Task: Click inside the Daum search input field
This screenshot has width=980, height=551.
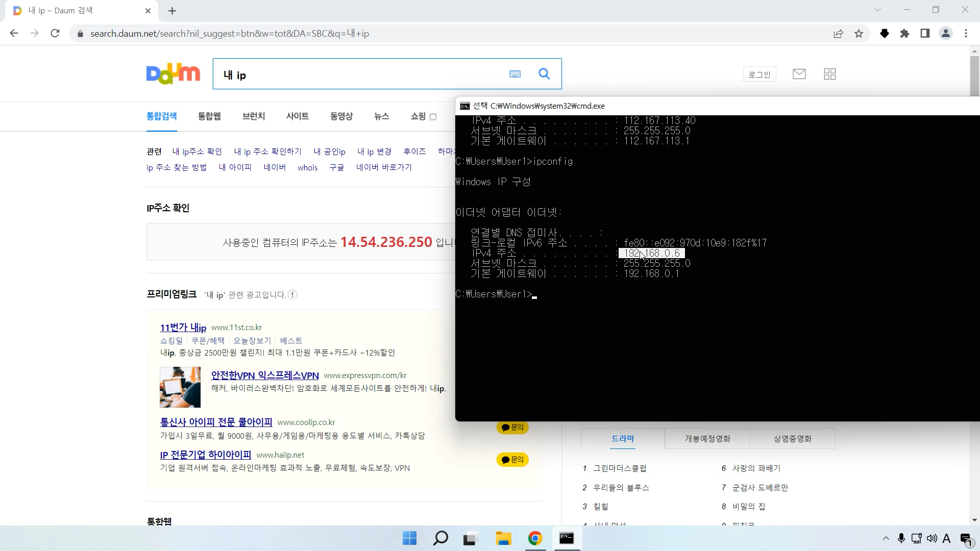Action: 357,74
